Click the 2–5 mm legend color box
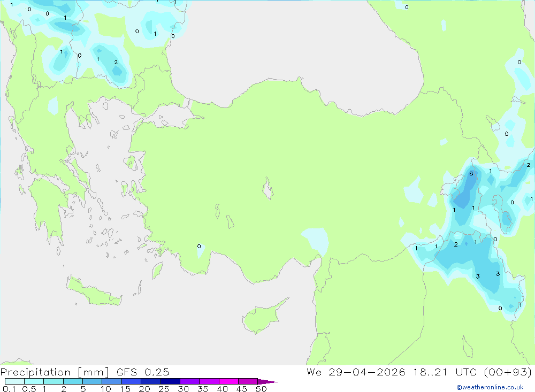 point(73,381)
